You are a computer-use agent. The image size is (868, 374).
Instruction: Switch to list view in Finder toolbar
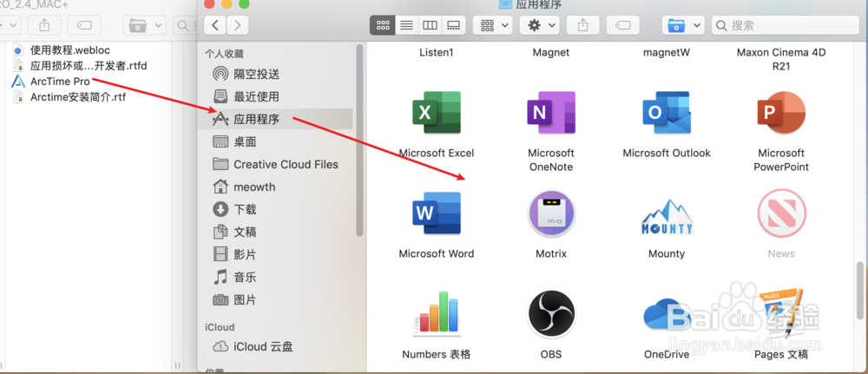click(x=407, y=25)
